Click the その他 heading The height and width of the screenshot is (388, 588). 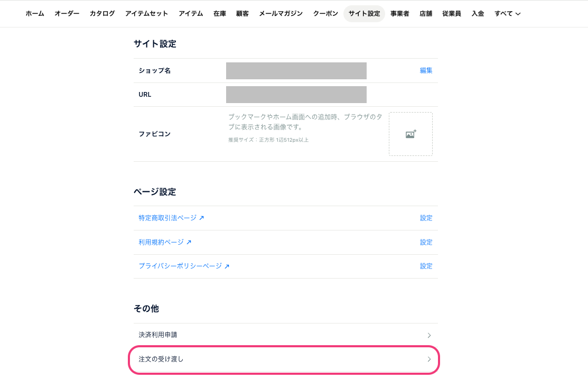click(x=146, y=309)
